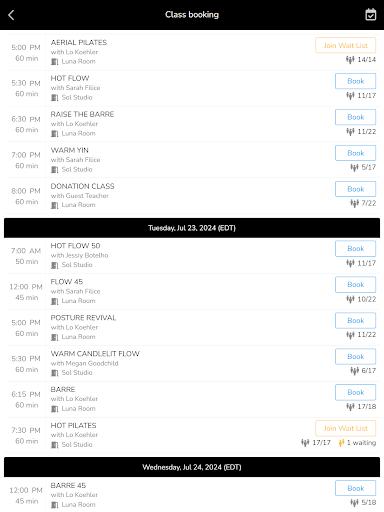Book the 5:30 PM Hot Flow class
The height and width of the screenshot is (512, 384).
(355, 81)
